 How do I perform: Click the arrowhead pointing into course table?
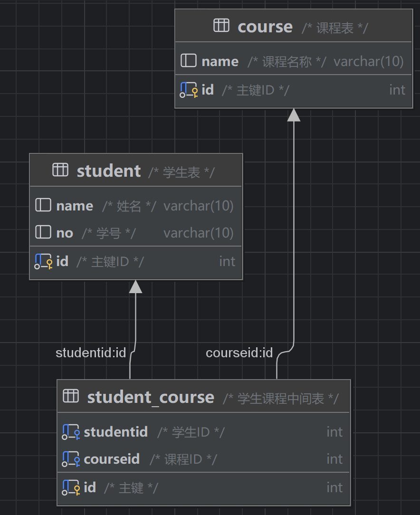[x=294, y=115]
